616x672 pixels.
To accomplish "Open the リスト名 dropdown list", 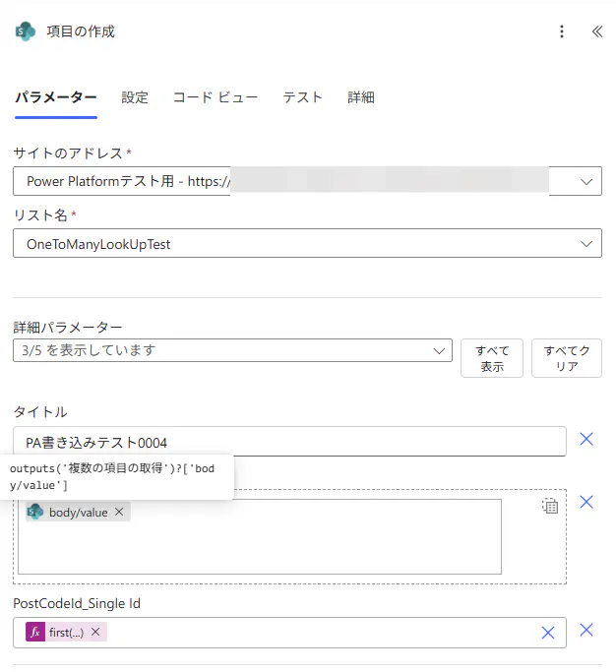I will point(586,244).
